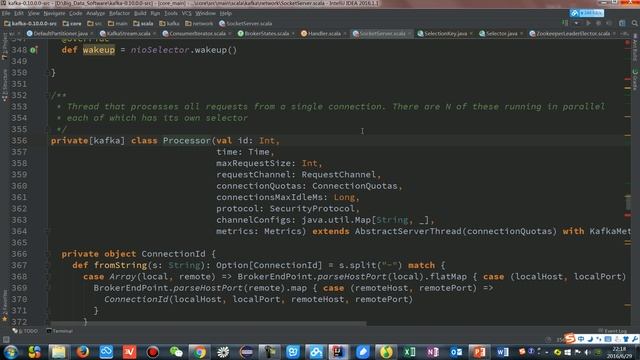Screen dimensions: 640x360
Task: Open the Favorites tool window
Action: pos(4,306)
